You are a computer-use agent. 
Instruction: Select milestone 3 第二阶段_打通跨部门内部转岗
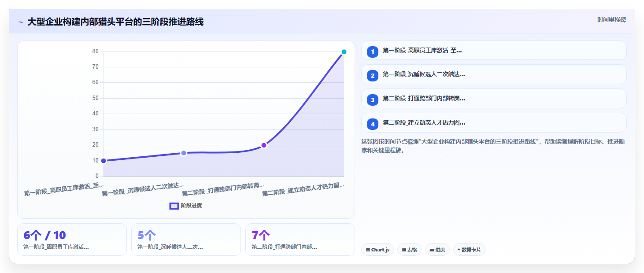[x=494, y=99]
